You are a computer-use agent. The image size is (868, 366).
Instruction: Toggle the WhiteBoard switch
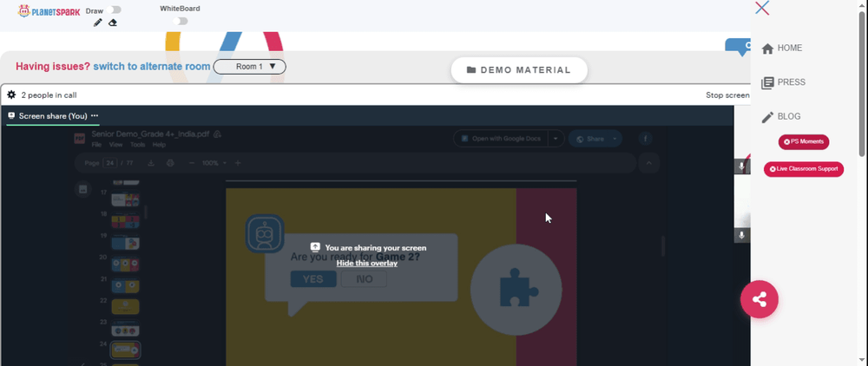coord(180,21)
